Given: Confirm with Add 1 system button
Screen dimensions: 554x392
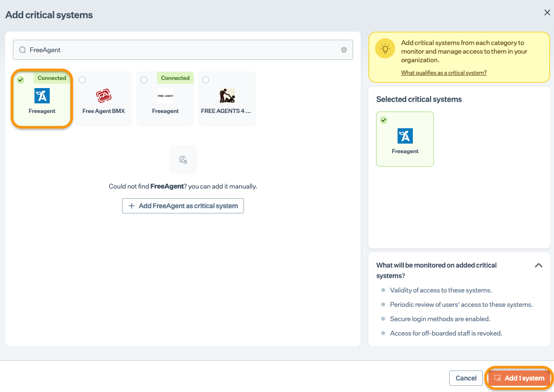Looking at the screenshot, I should click(519, 378).
